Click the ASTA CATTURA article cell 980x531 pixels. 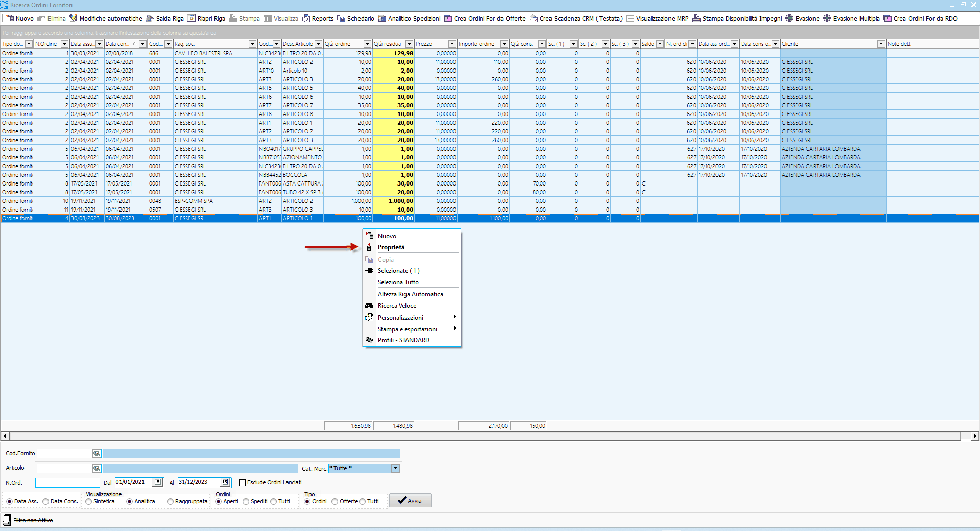click(302, 183)
